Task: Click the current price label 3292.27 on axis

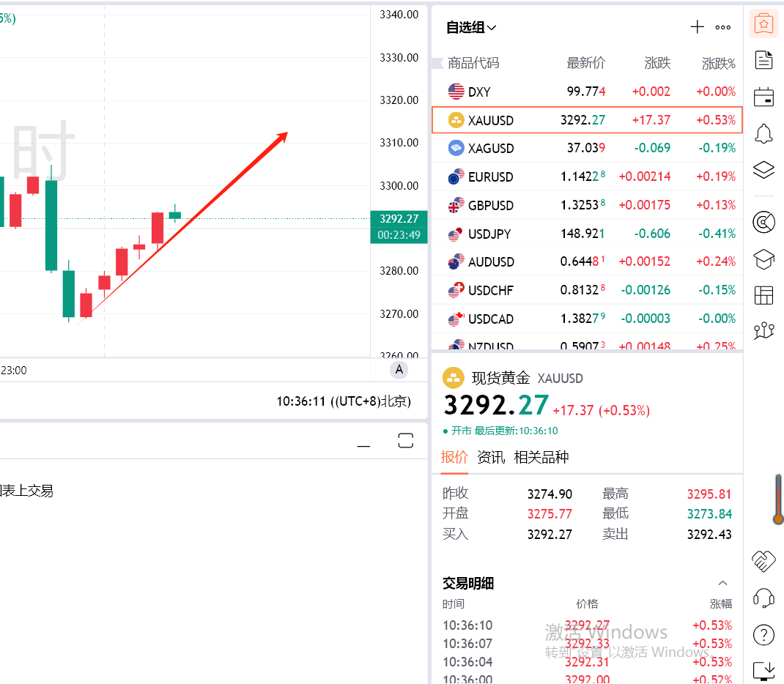Action: click(399, 219)
